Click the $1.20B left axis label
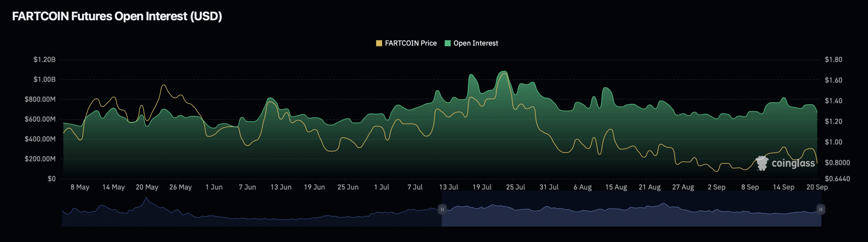The image size is (868, 242). coord(44,60)
